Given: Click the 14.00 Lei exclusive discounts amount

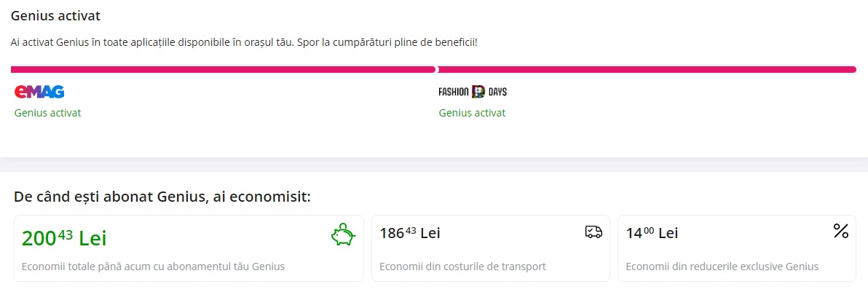Looking at the screenshot, I should point(652,233).
